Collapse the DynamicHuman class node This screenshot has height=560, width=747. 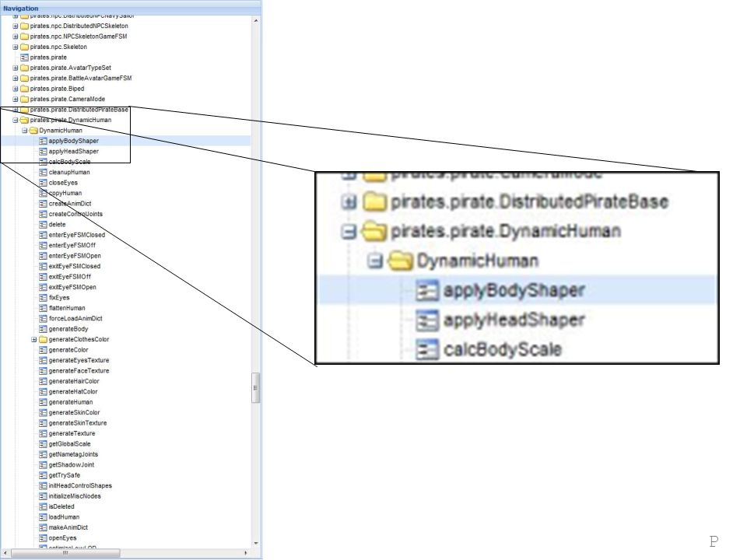point(25,131)
